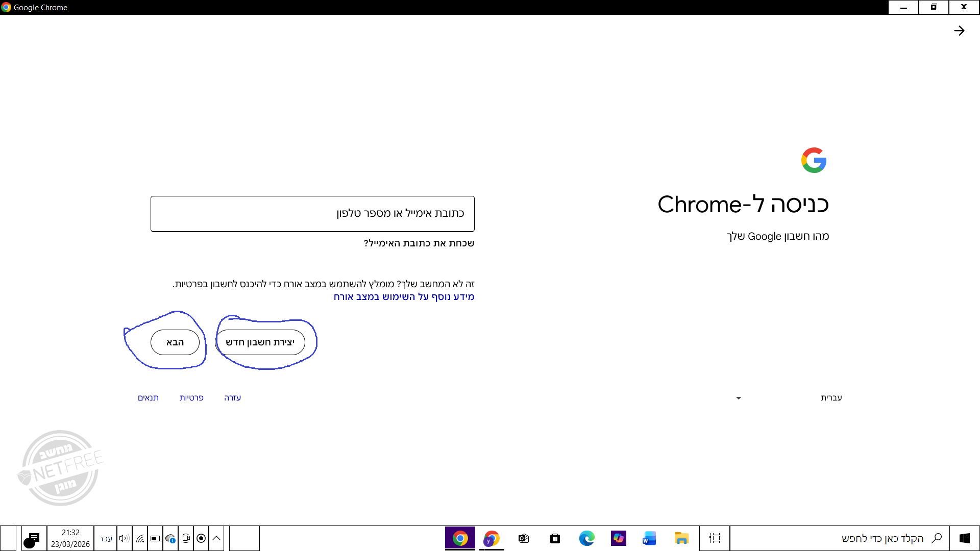Open the Help (עזרה) link
Viewport: 980px width, 551px height.
pos(232,398)
